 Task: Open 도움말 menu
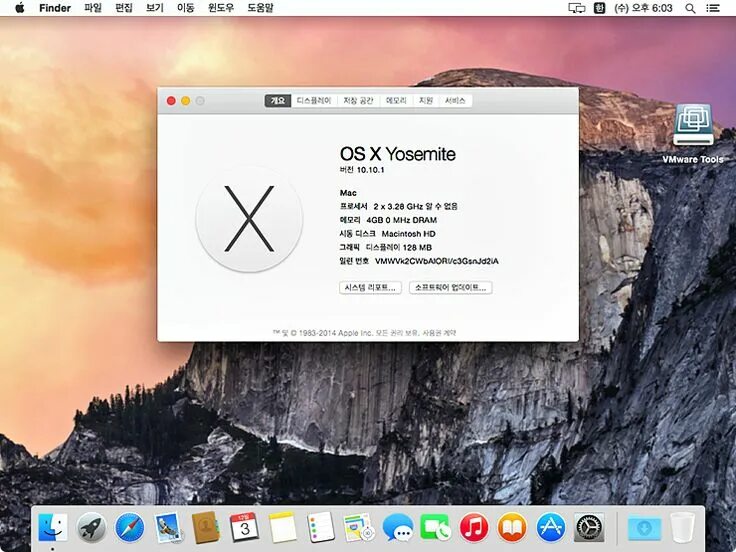pyautogui.click(x=261, y=8)
